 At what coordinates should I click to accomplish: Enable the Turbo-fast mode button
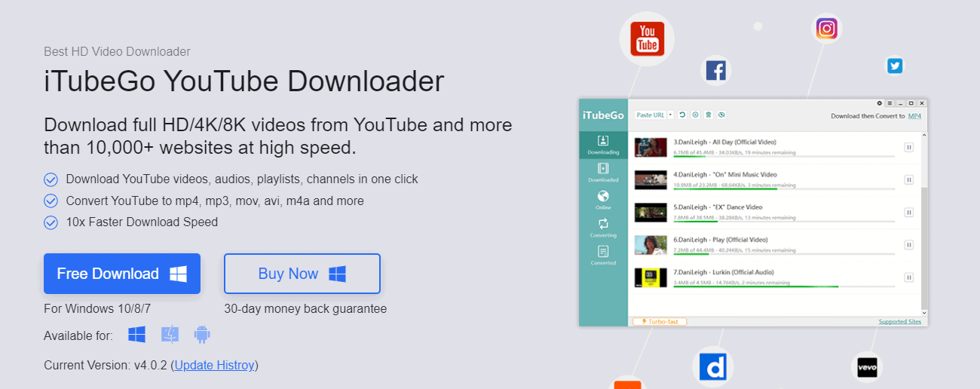pos(660,322)
